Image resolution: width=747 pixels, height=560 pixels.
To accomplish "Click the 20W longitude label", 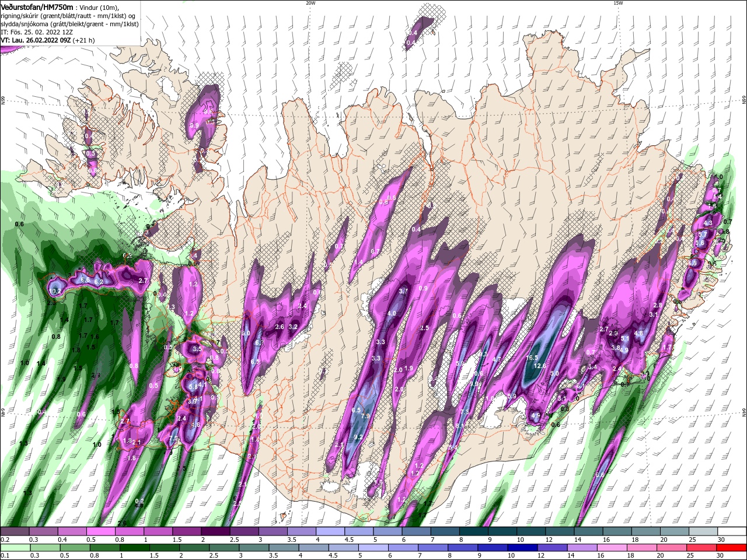I will click(310, 3).
